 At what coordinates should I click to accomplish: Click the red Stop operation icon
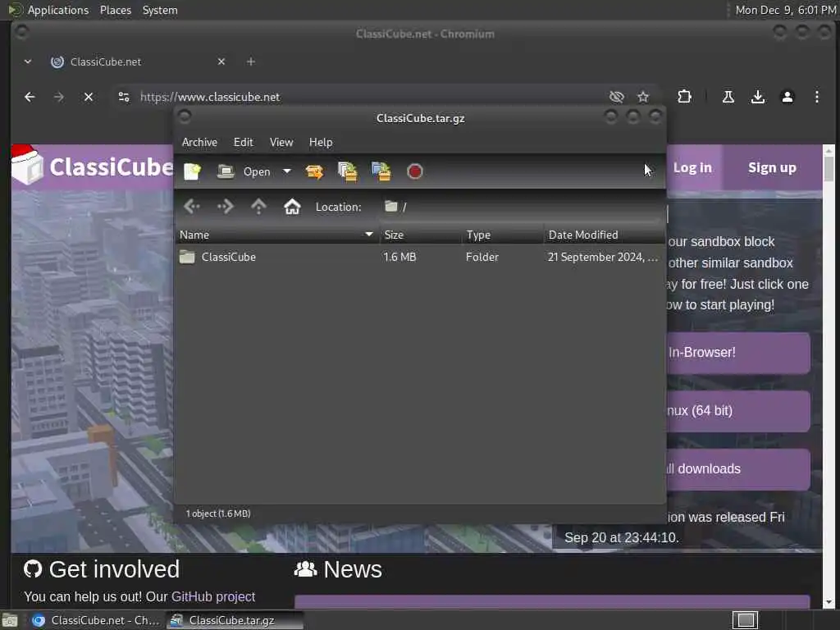[414, 171]
